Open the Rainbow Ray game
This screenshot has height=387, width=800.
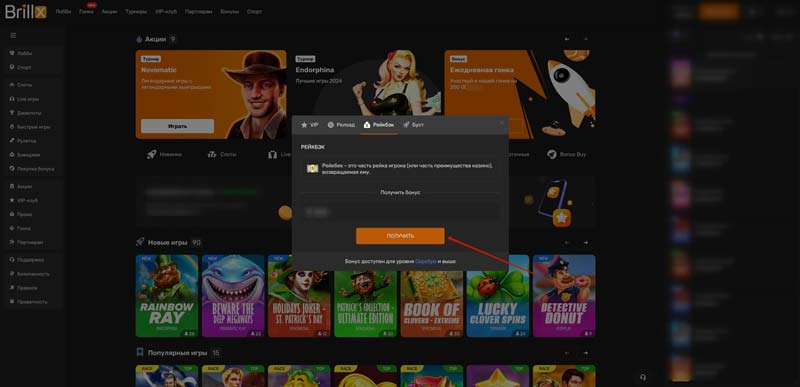(167, 296)
